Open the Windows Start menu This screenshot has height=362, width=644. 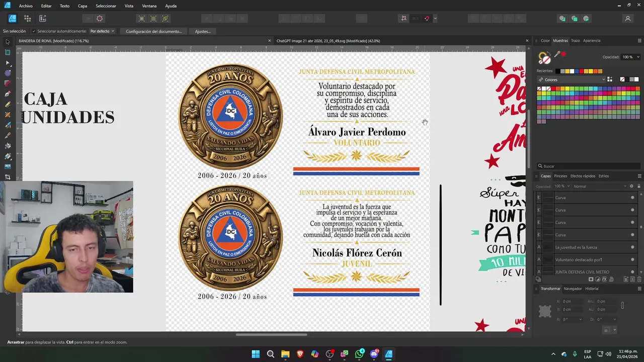256,354
